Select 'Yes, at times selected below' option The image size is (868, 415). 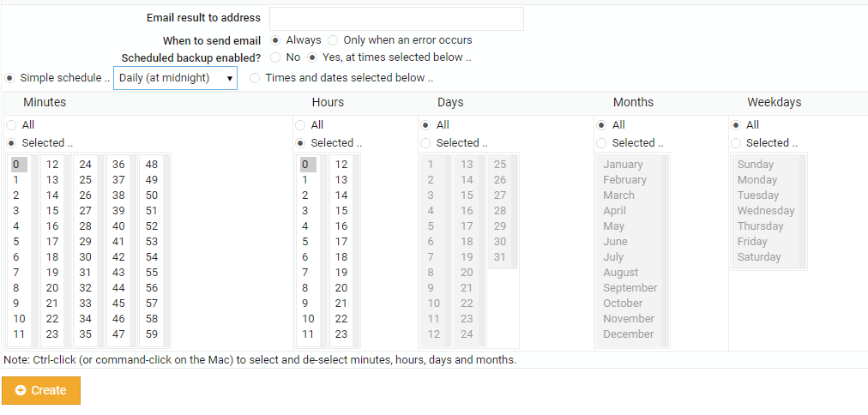click(x=313, y=57)
